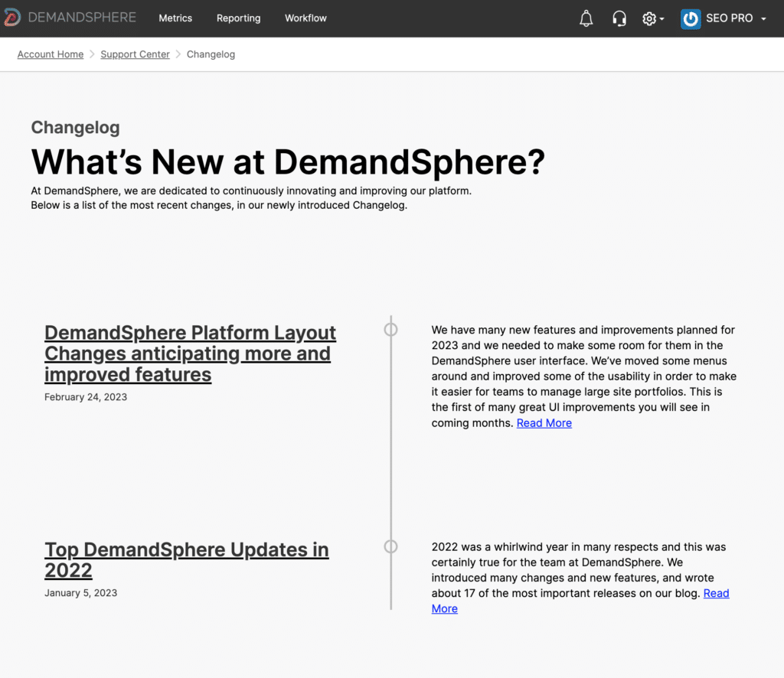The width and height of the screenshot is (784, 678).
Task: Click the DEMANDSPHERE brand name text
Action: click(x=82, y=18)
